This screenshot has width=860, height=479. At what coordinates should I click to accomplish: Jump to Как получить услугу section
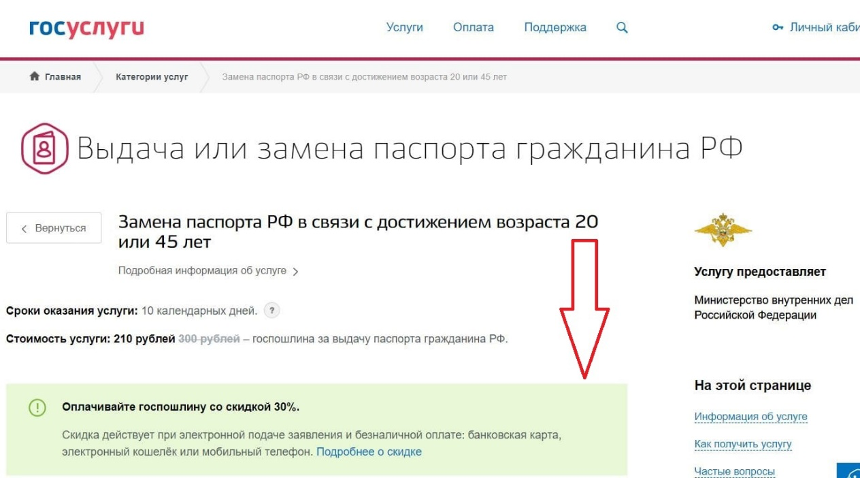[743, 444]
